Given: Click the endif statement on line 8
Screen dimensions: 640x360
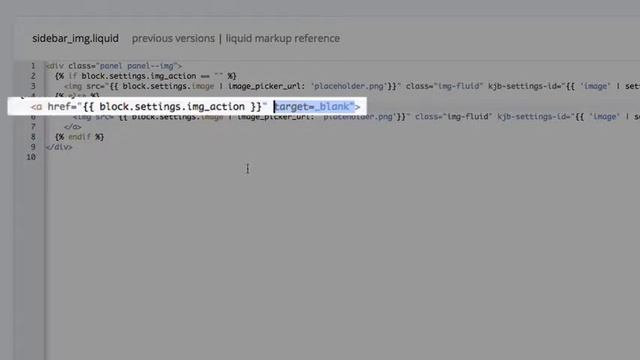Looking at the screenshot, I should pyautogui.click(x=80, y=137).
